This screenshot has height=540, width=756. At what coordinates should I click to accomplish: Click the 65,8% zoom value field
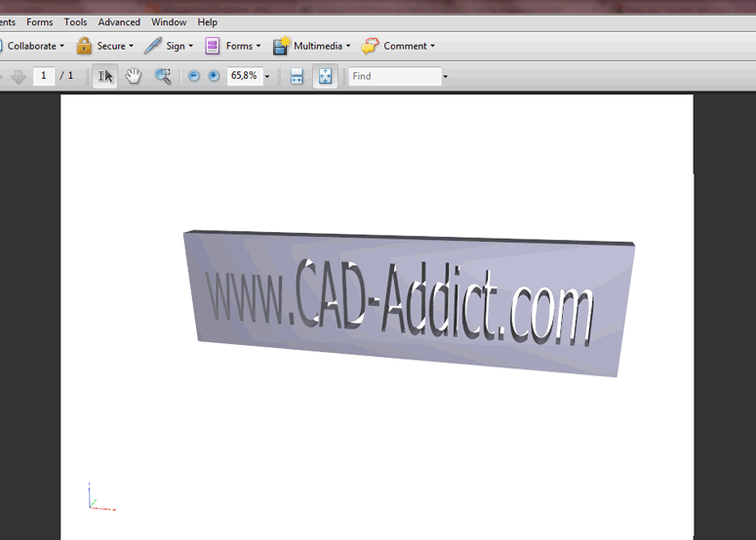point(245,76)
